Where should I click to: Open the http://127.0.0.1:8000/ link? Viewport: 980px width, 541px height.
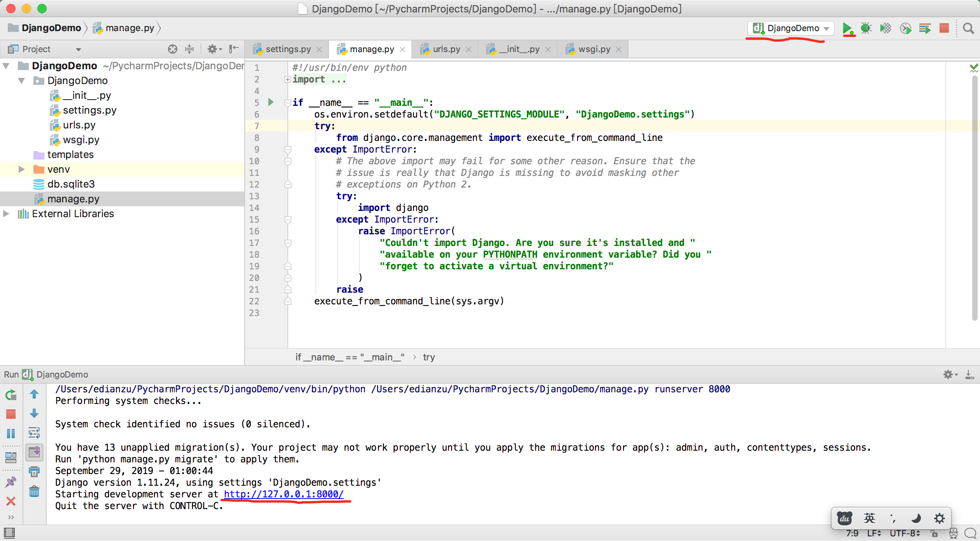(283, 494)
